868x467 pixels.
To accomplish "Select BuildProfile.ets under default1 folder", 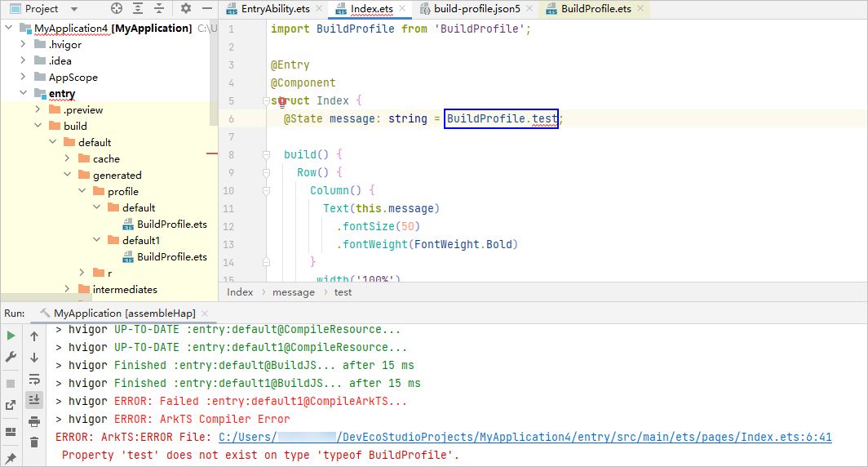I will coord(172,256).
